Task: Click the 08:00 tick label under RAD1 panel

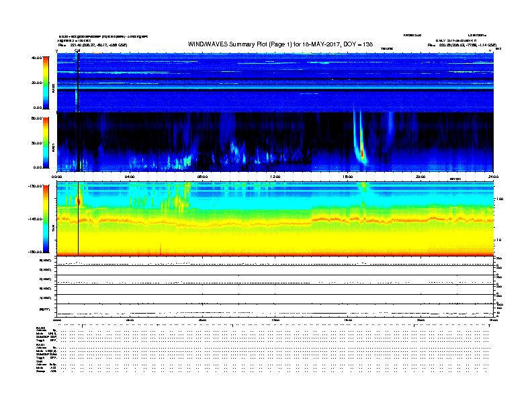Action: pyautogui.click(x=203, y=177)
